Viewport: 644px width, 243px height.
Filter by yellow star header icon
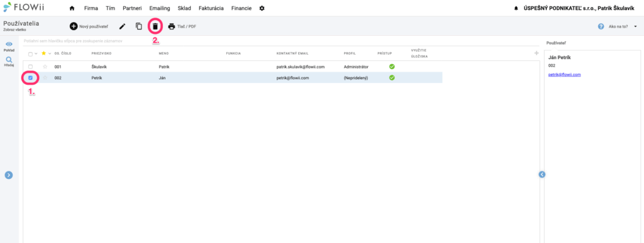click(44, 53)
